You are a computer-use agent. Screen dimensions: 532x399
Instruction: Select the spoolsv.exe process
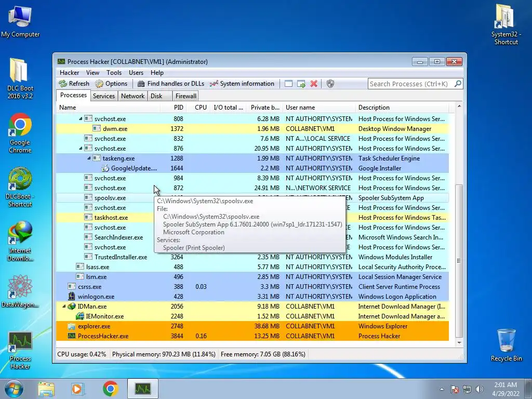252,198
